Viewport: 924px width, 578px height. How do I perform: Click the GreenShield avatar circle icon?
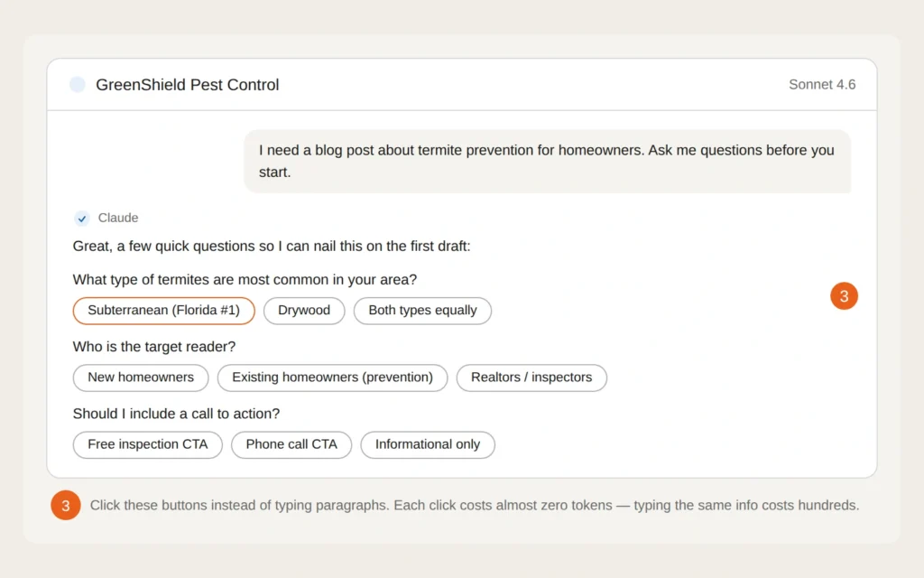pyautogui.click(x=78, y=84)
